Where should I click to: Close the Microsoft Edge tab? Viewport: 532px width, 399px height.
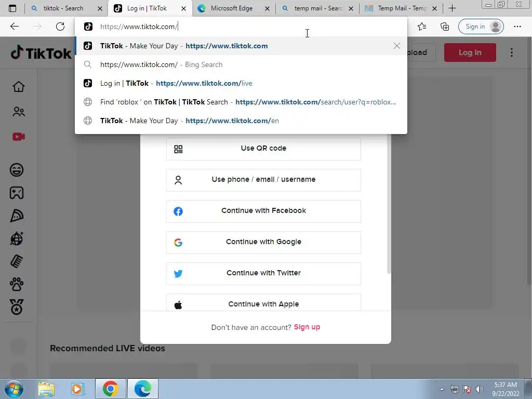(x=267, y=8)
